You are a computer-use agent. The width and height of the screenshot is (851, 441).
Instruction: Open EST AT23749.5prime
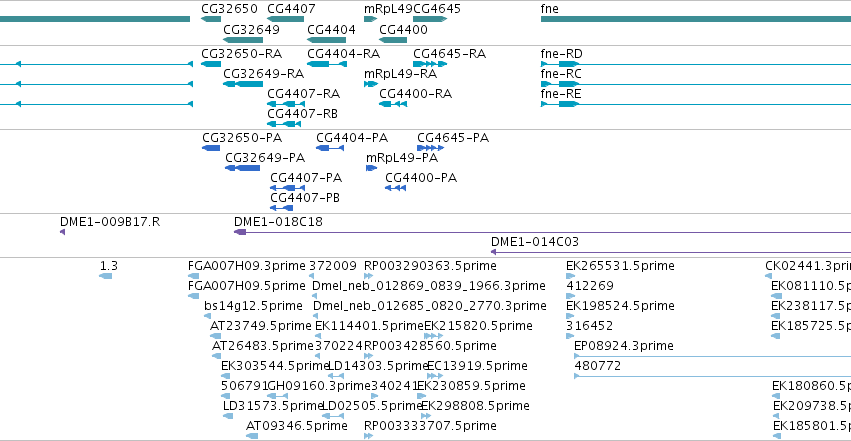pos(261,326)
